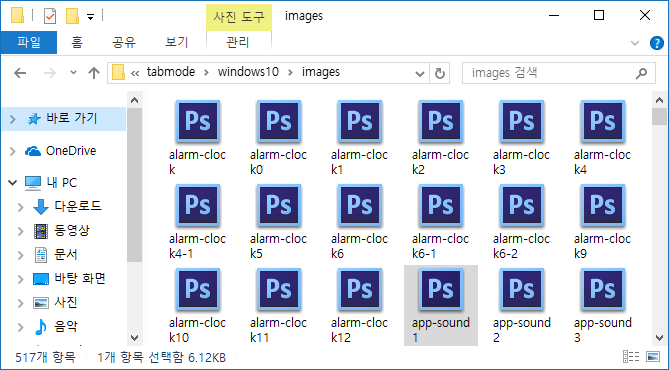The width and height of the screenshot is (669, 370).
Task: Click file list scrollbar down arrow
Action: click(659, 338)
